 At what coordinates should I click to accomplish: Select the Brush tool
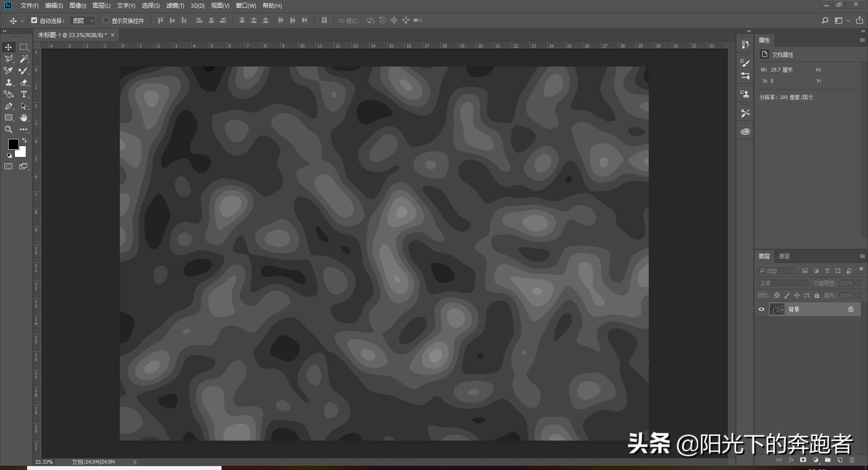tap(24, 71)
